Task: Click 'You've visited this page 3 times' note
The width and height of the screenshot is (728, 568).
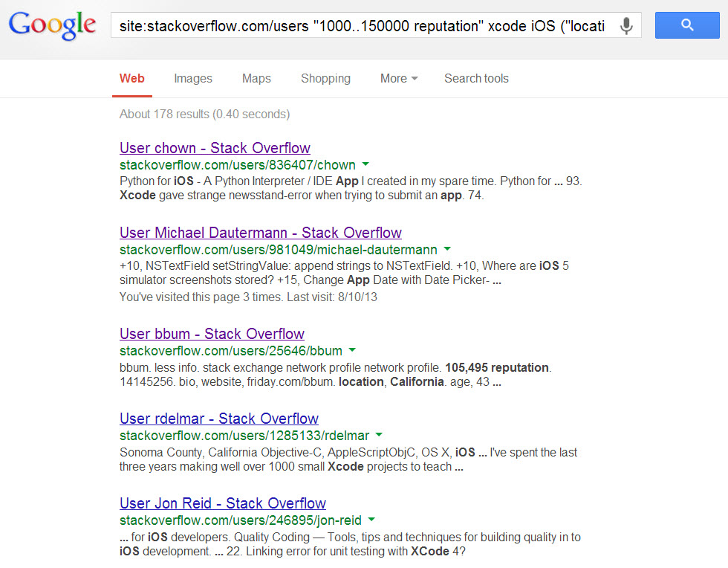Action: (248, 297)
